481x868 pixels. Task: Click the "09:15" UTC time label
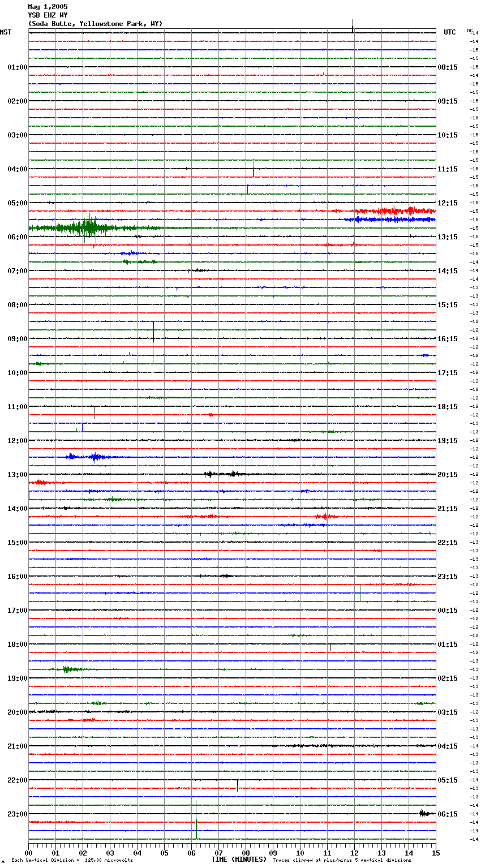pos(448,101)
